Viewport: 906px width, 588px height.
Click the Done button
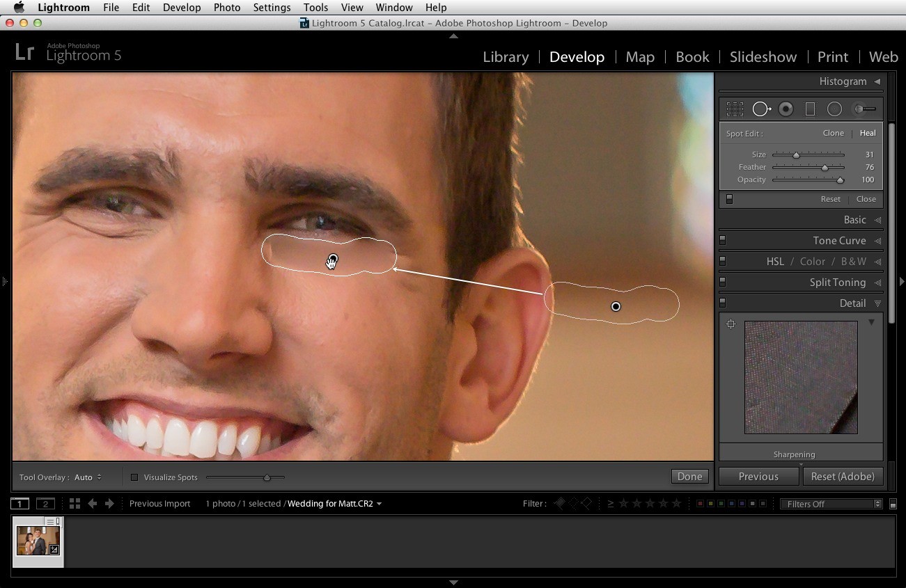(689, 477)
